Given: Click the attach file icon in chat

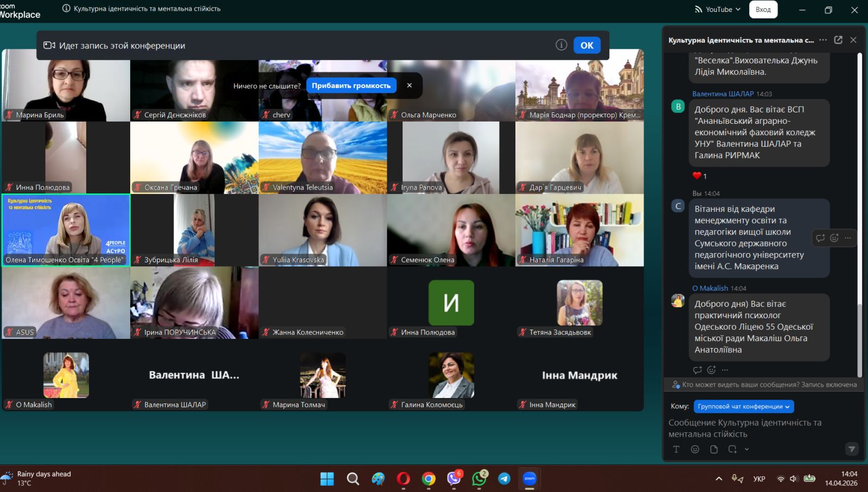Looking at the screenshot, I should click(x=714, y=449).
